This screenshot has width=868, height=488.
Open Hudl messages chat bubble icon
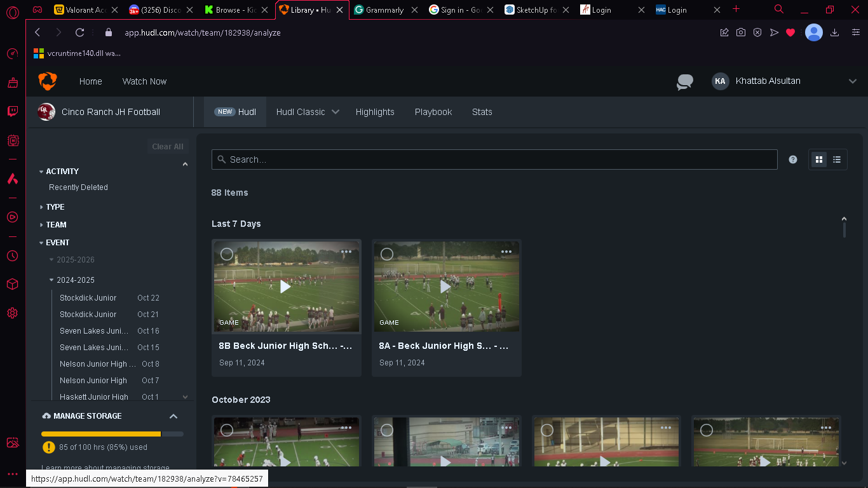pyautogui.click(x=684, y=82)
